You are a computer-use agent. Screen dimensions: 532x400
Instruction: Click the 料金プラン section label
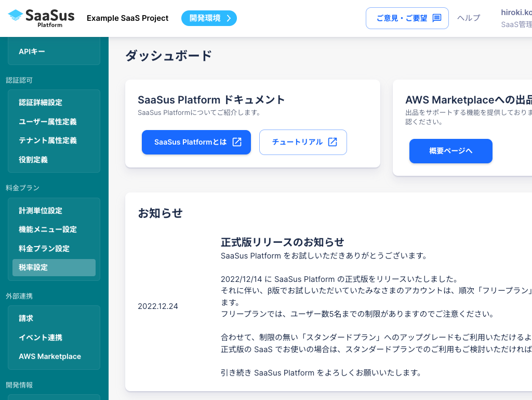click(23, 188)
